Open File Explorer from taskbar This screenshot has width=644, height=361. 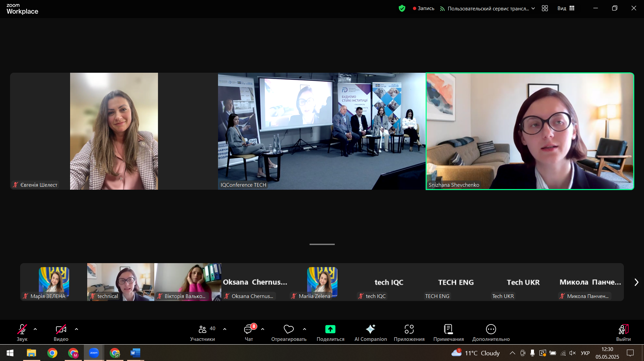[x=32, y=353]
